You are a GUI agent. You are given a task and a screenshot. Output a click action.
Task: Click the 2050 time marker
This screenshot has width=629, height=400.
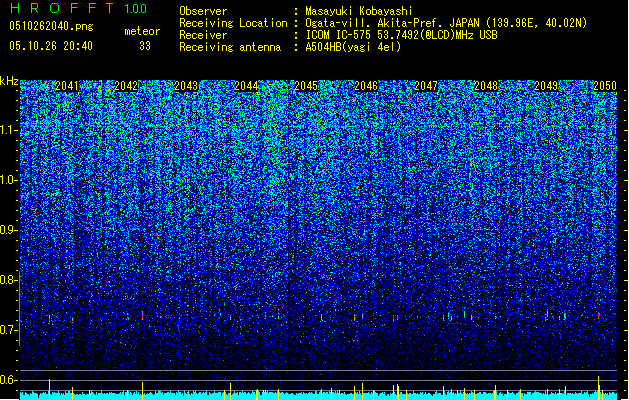point(605,86)
